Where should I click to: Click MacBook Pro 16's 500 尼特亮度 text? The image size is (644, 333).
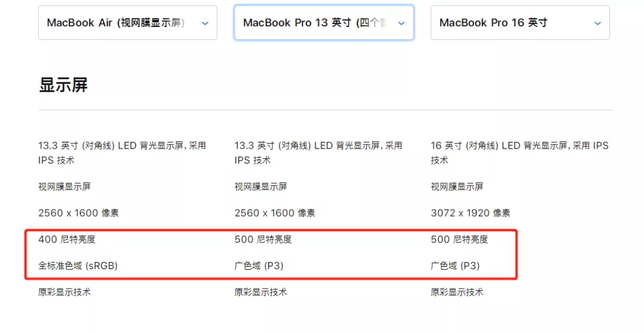[x=460, y=239]
